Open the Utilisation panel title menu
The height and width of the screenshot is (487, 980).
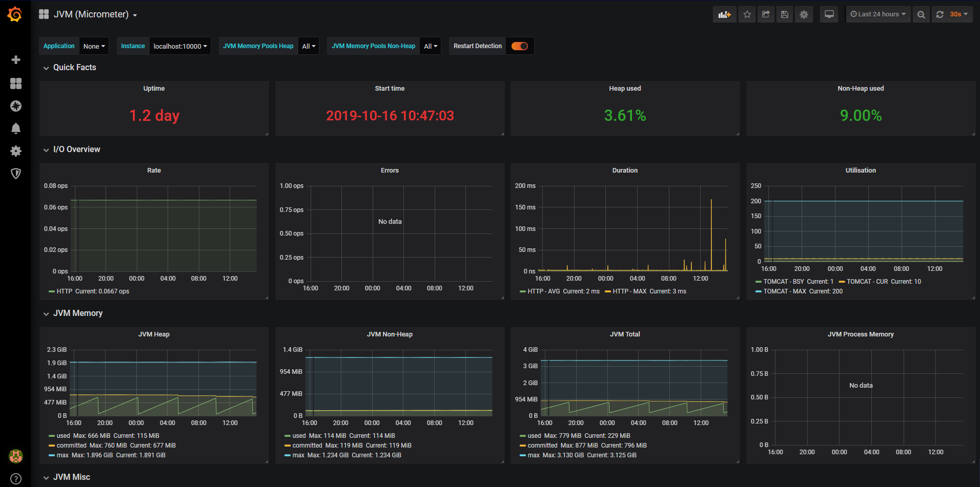[861, 171]
